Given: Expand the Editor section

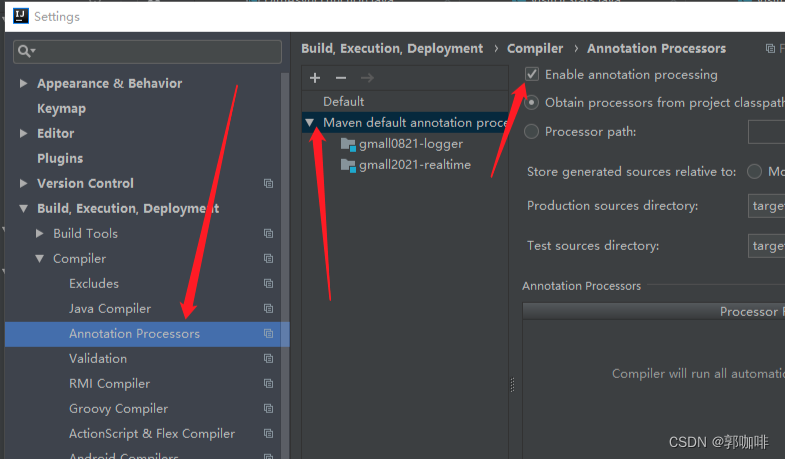Looking at the screenshot, I should point(23,133).
